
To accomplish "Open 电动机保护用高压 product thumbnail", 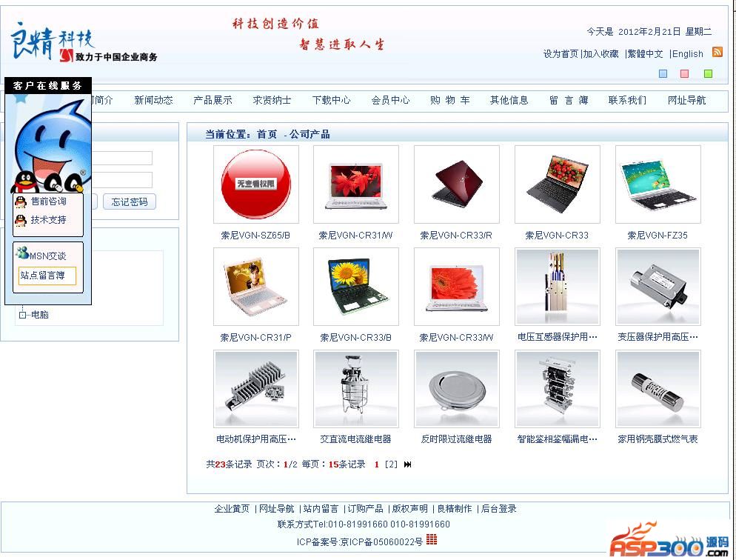I will coord(255,389).
